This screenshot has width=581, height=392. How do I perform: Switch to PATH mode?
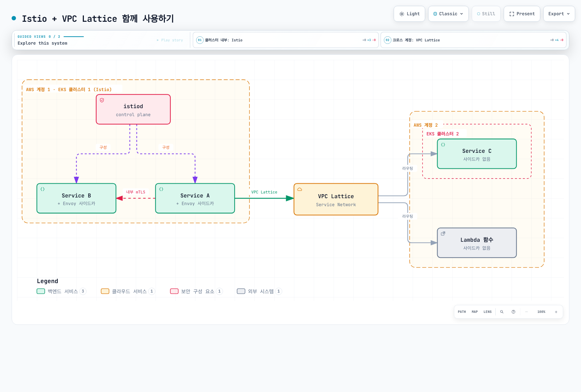pos(462,312)
